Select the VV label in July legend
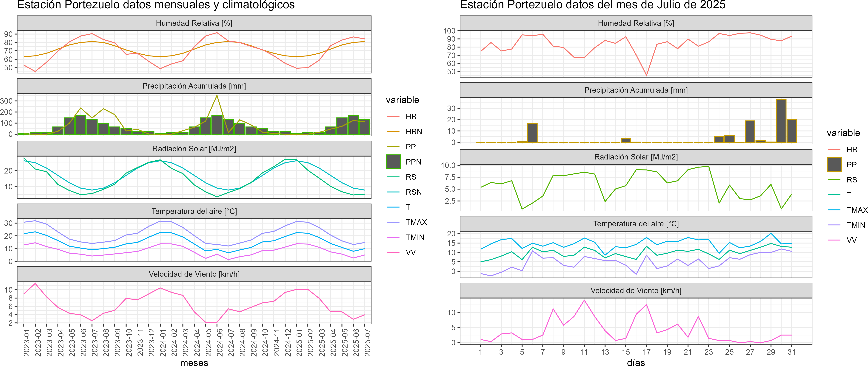 pyautogui.click(x=851, y=240)
